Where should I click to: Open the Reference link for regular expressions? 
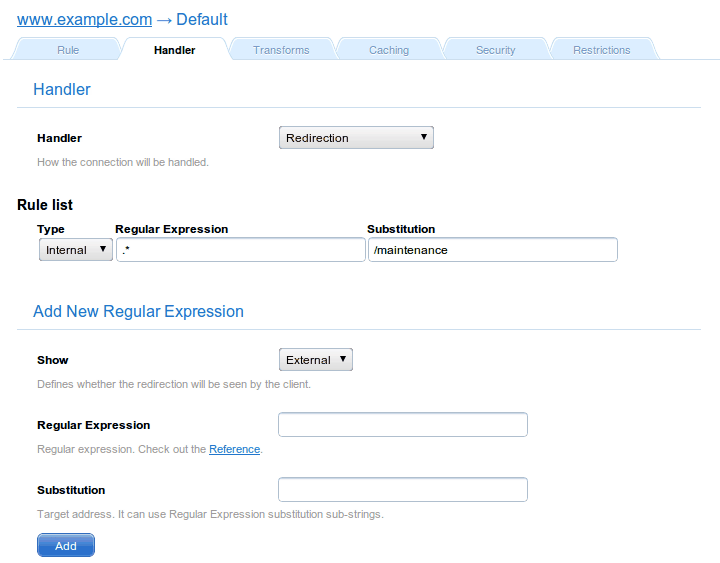pyautogui.click(x=234, y=450)
